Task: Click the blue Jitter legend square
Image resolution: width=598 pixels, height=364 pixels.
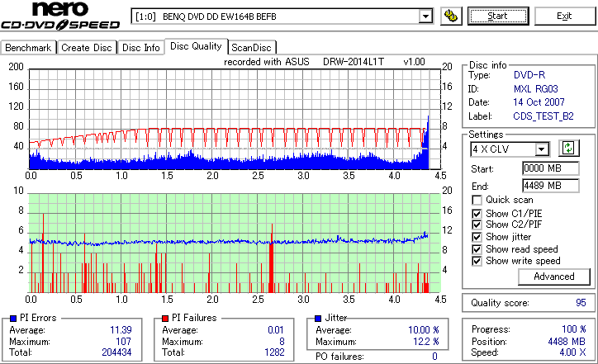Action: 318,319
